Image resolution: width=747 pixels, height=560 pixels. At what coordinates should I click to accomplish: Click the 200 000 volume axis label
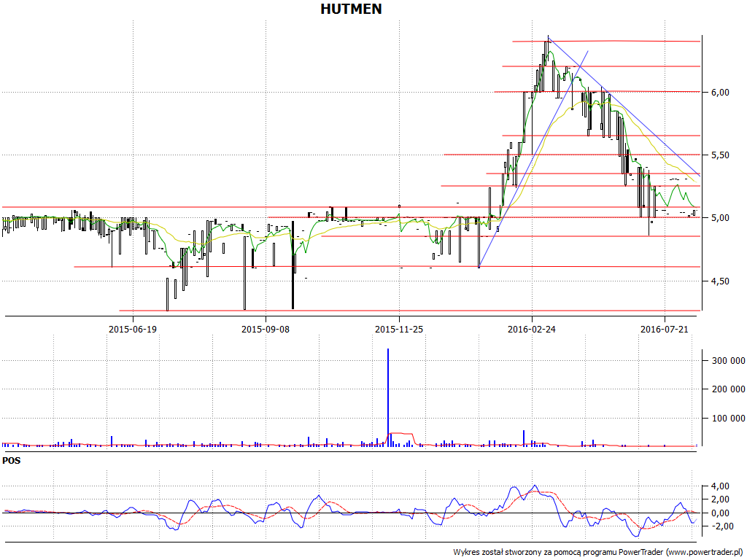click(x=728, y=389)
